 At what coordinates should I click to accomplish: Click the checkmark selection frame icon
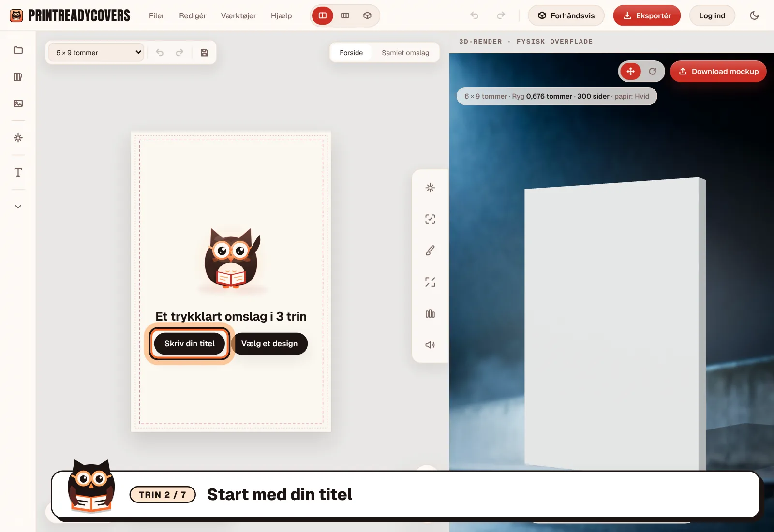[430, 219]
